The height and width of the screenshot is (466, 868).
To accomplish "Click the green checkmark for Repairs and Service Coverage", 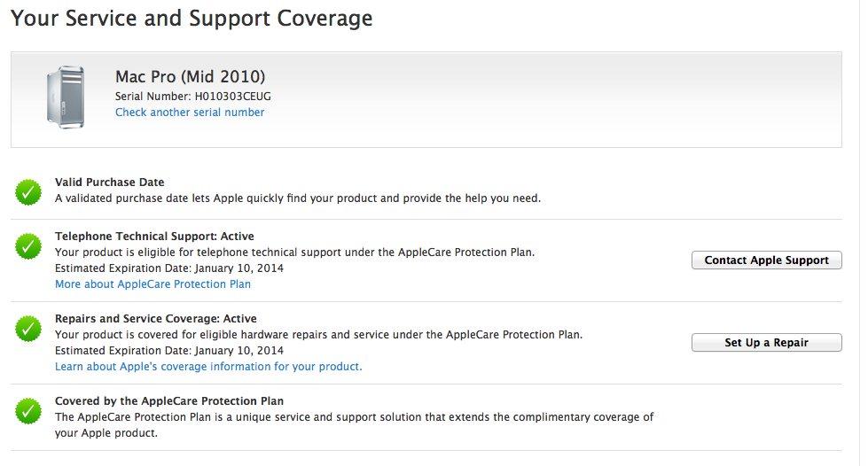I will tap(28, 329).
